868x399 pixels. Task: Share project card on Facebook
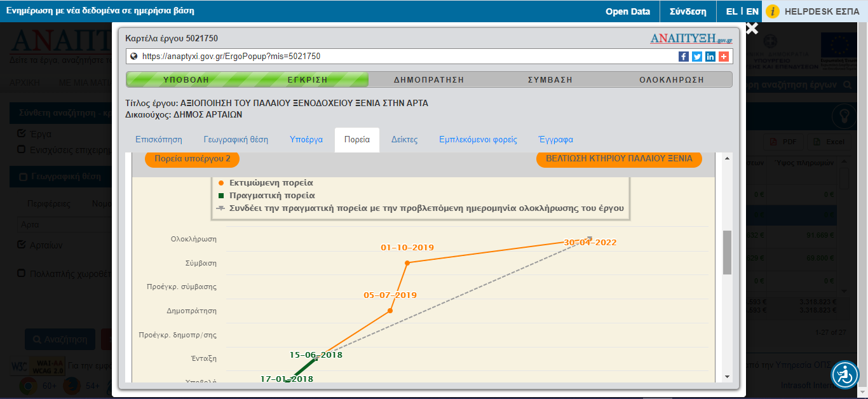click(x=684, y=57)
